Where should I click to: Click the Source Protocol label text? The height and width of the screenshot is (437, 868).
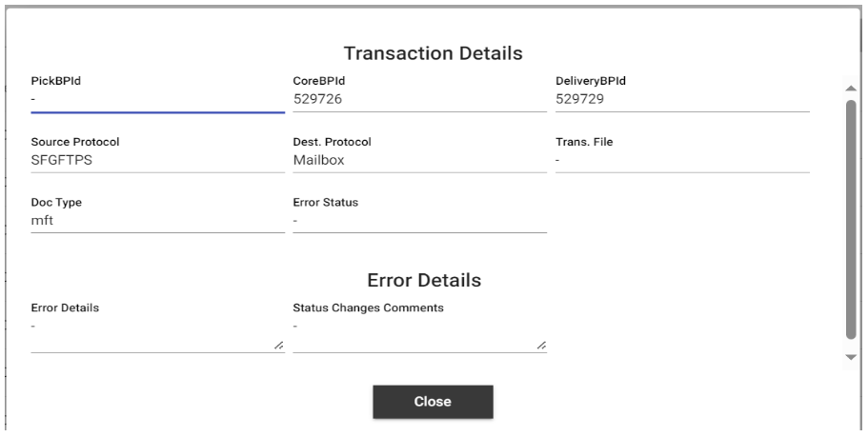(75, 142)
